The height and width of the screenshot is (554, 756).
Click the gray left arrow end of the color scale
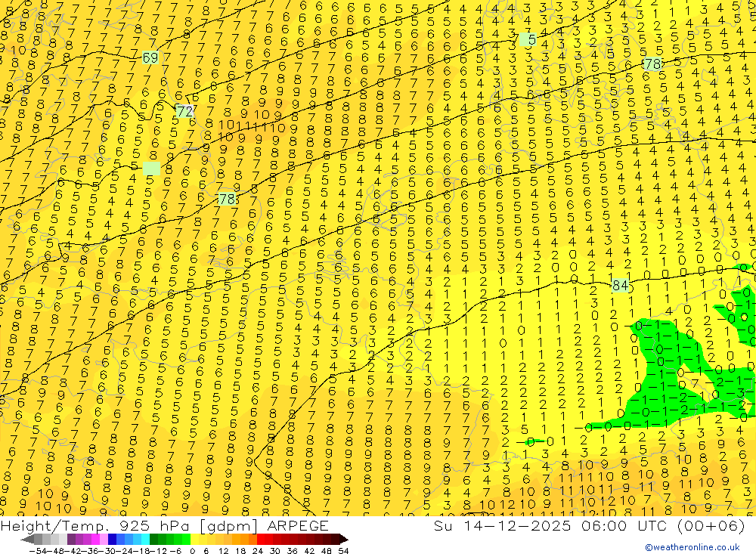click(x=27, y=540)
